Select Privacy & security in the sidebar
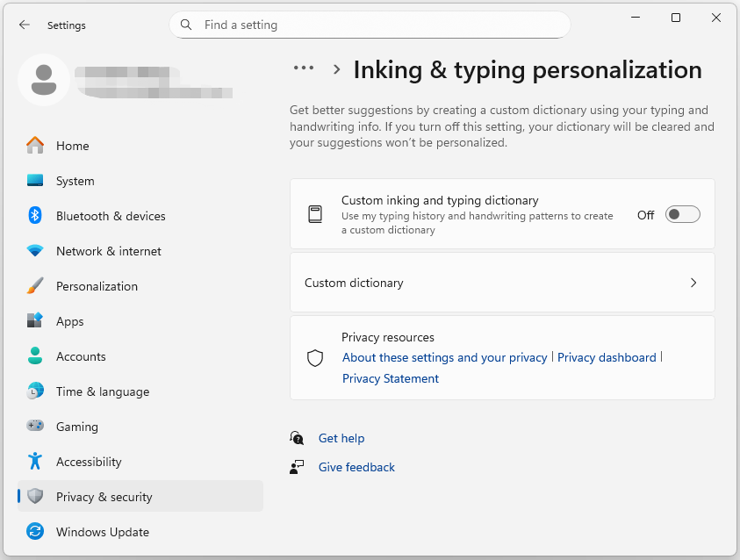This screenshot has height=560, width=740. pos(105,496)
